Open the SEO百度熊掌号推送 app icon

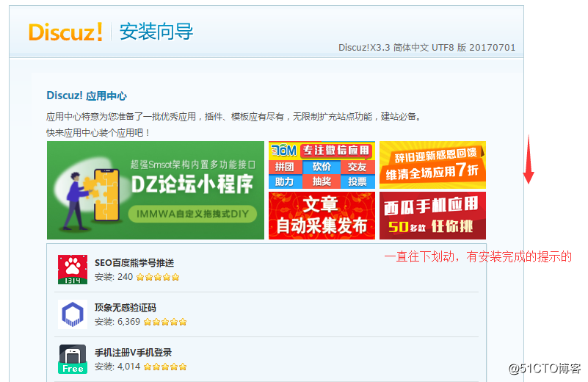point(73,270)
